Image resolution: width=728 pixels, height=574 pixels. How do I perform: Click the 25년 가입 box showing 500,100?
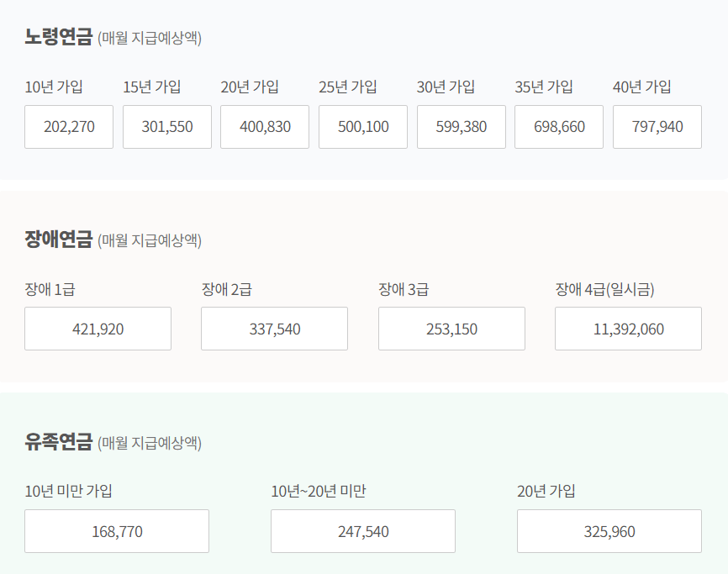point(362,126)
